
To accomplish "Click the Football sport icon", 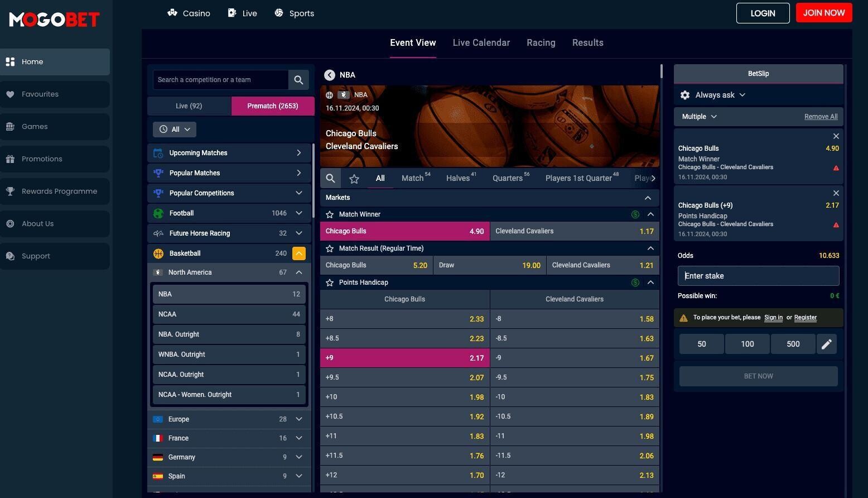I will coord(158,213).
